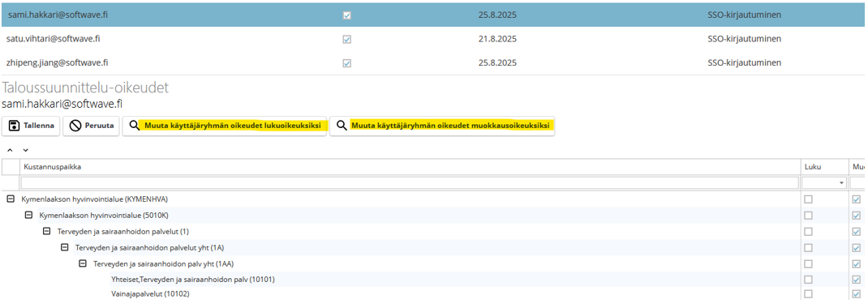The width and height of the screenshot is (868, 308).
Task: Toggle Luku checkbox for Yhteiset (10101) row
Action: [x=808, y=280]
